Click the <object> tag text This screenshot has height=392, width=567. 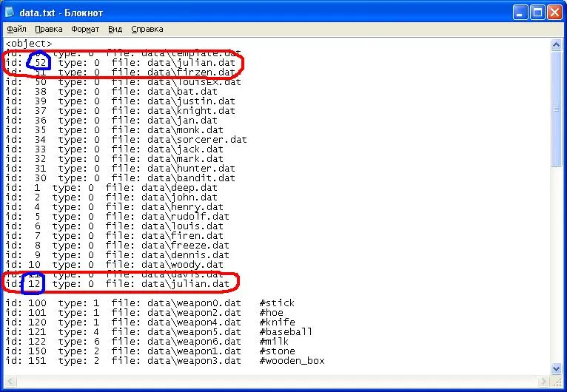[x=29, y=44]
